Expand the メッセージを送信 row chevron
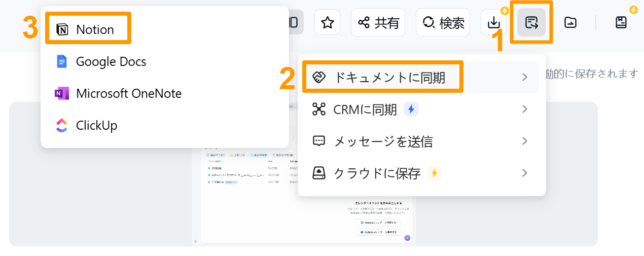 [x=525, y=141]
